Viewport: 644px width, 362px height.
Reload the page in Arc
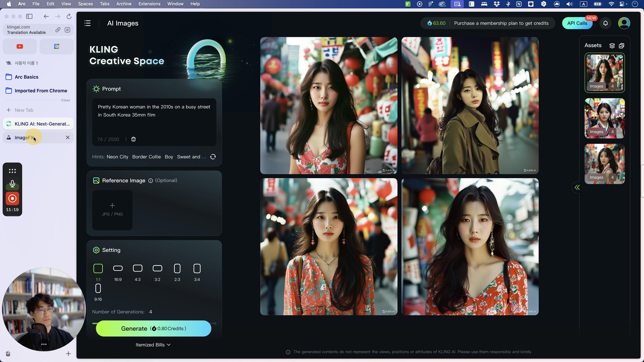coord(69,16)
